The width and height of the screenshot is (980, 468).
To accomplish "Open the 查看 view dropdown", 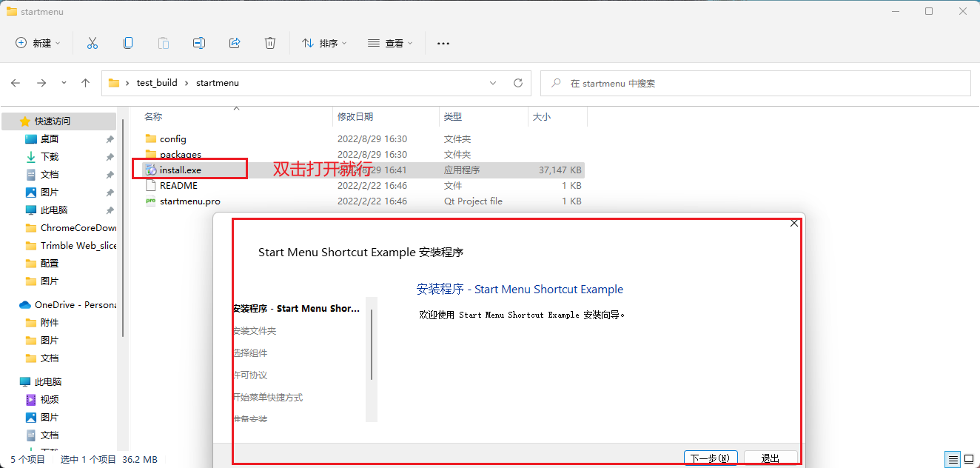I will pos(391,43).
